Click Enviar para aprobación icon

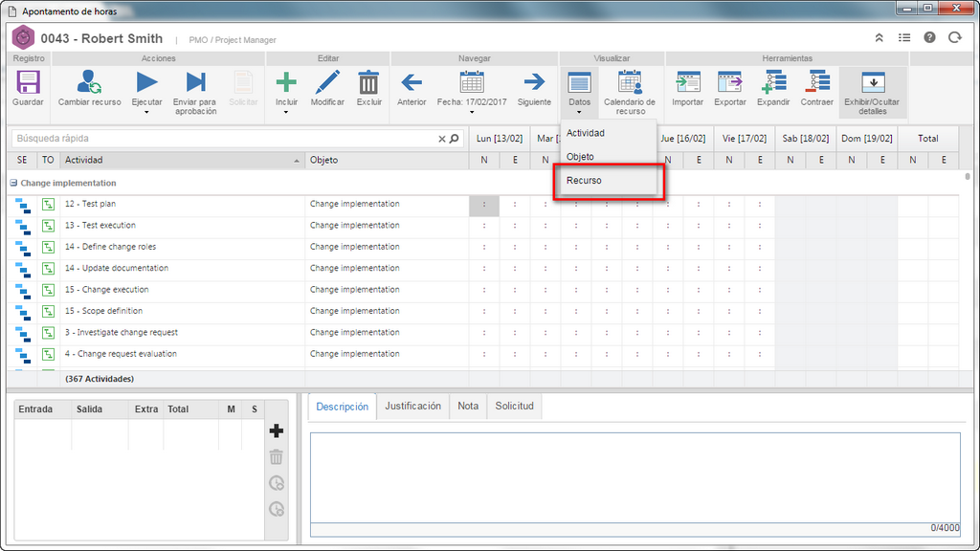tap(195, 82)
